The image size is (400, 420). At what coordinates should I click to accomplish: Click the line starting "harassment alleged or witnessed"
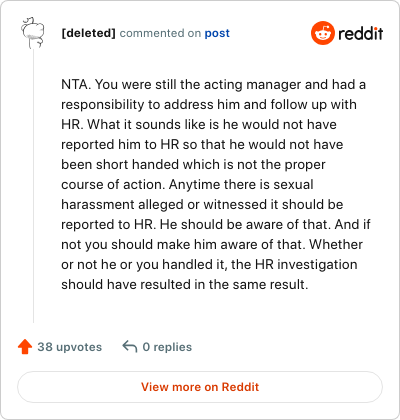tap(202, 204)
